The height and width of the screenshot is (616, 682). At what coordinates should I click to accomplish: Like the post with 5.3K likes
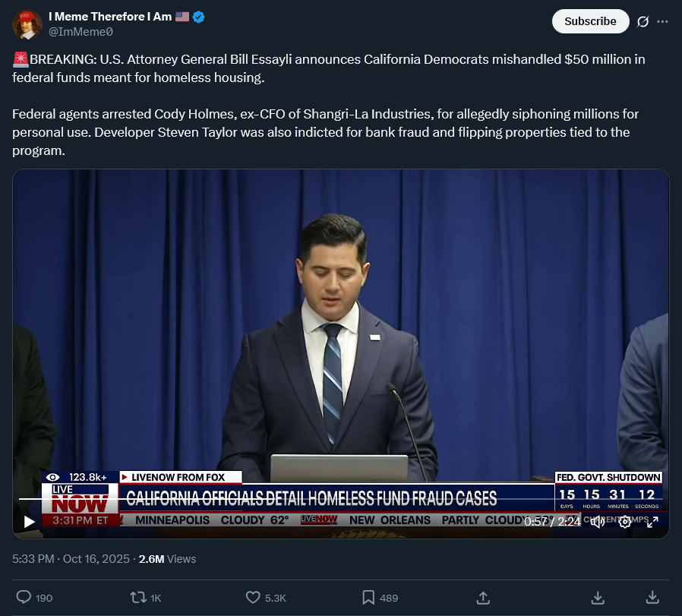pyautogui.click(x=266, y=597)
